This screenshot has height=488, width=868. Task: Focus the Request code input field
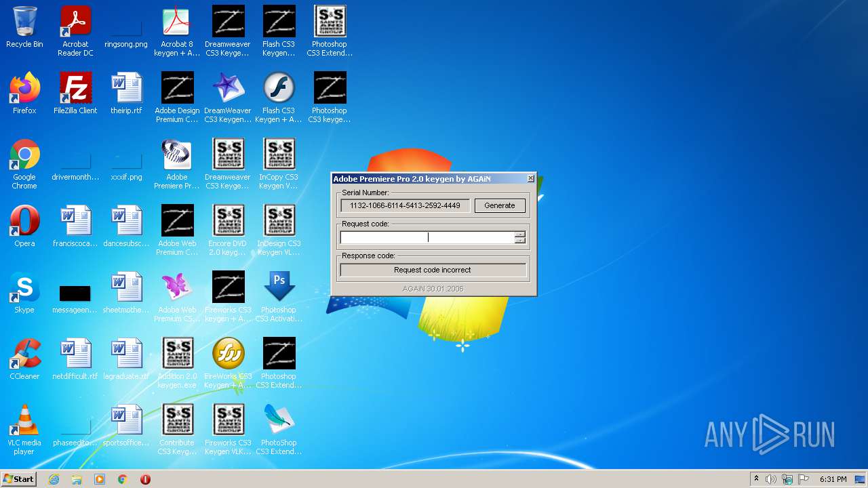pyautogui.click(x=427, y=237)
